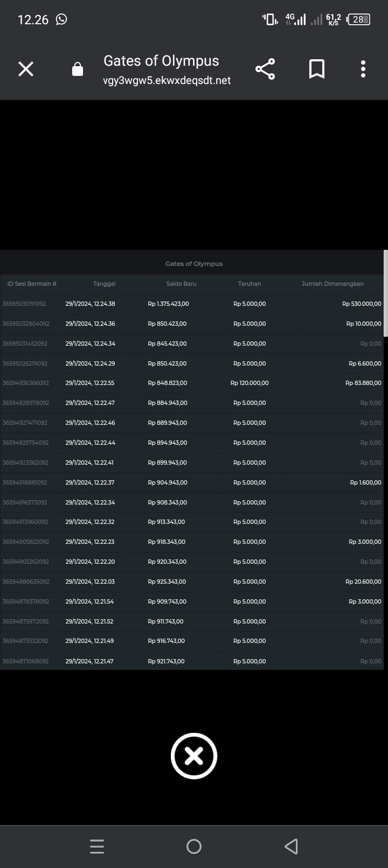Close history panel with circled X button
The height and width of the screenshot is (868, 388).
tap(194, 756)
